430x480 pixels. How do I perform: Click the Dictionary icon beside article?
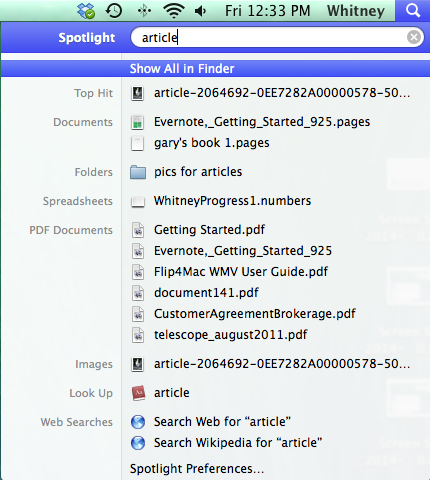click(x=138, y=393)
